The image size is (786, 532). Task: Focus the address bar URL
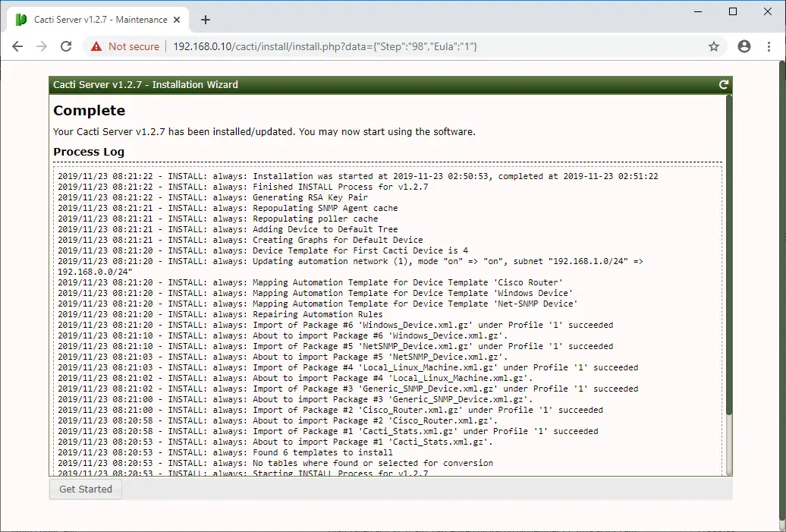click(x=325, y=46)
